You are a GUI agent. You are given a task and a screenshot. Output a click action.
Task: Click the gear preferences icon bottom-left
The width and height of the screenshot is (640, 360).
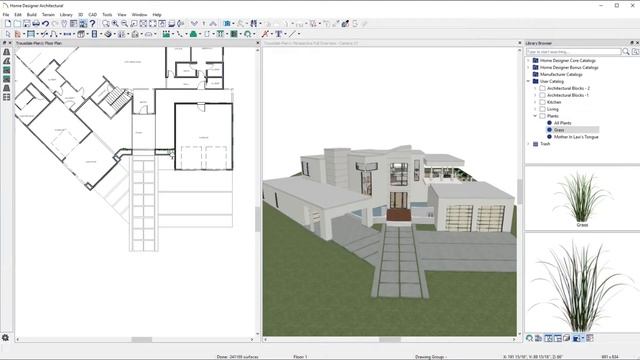pos(5,338)
